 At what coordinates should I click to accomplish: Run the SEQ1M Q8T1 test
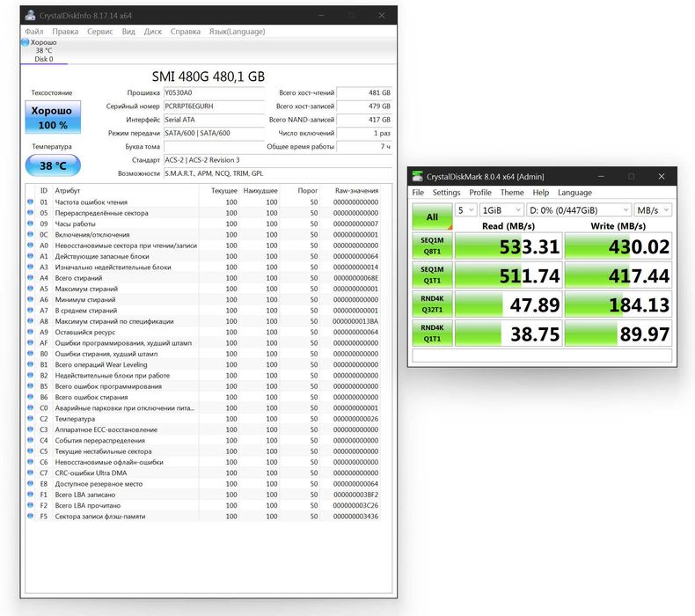click(x=432, y=246)
